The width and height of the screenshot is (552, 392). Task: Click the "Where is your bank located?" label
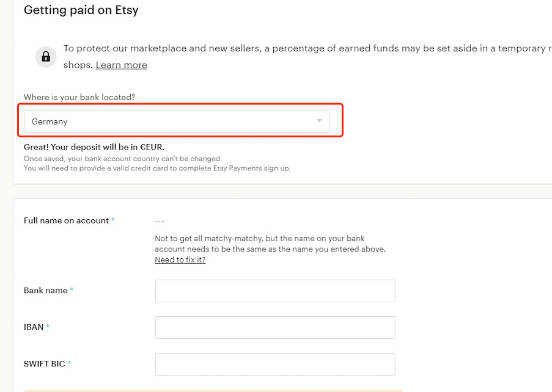click(68, 97)
